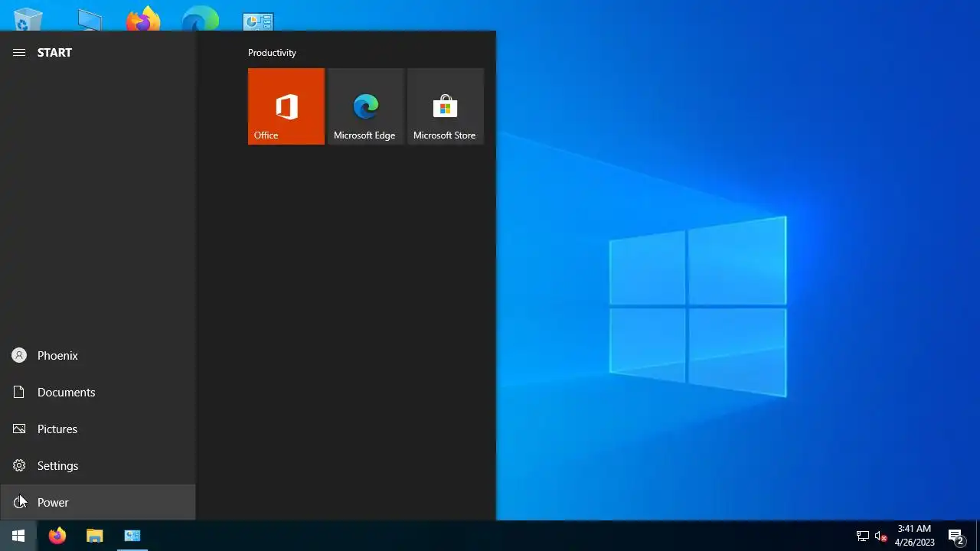Select the Productivity group header
980x551 pixels.
(x=272, y=53)
